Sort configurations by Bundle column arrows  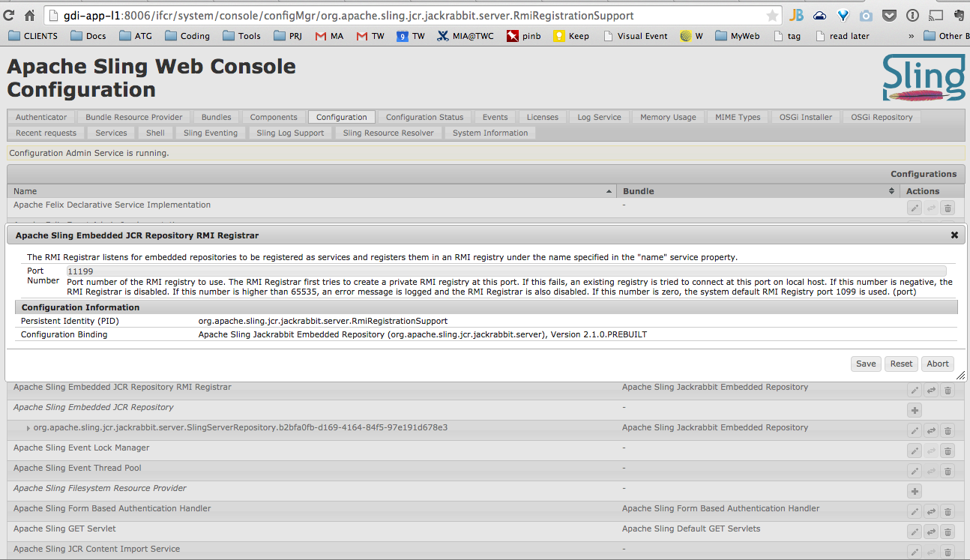click(x=892, y=192)
